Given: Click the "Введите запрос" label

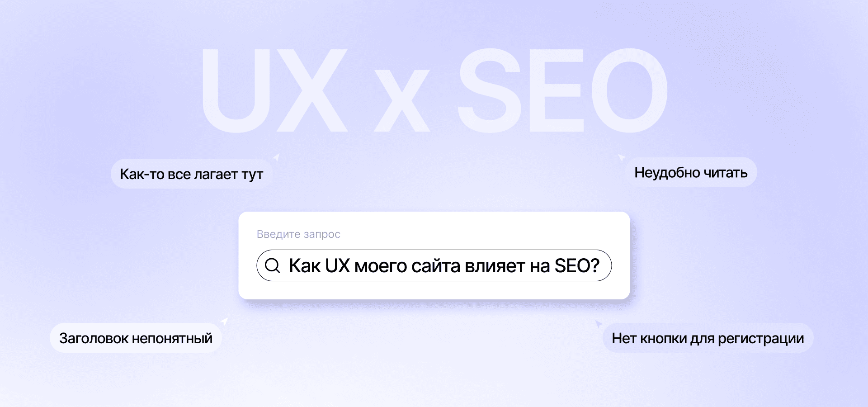Looking at the screenshot, I should 298,234.
